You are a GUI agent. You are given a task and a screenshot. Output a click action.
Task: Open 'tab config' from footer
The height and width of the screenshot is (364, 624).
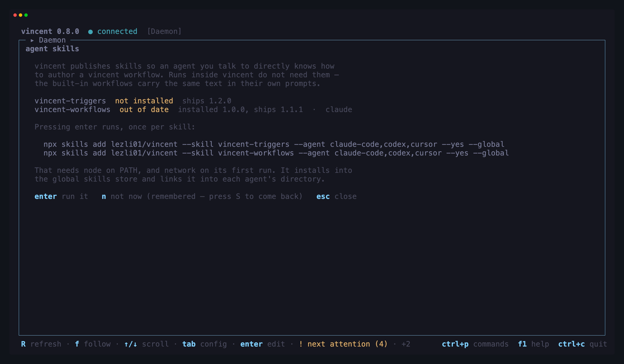[x=205, y=344]
